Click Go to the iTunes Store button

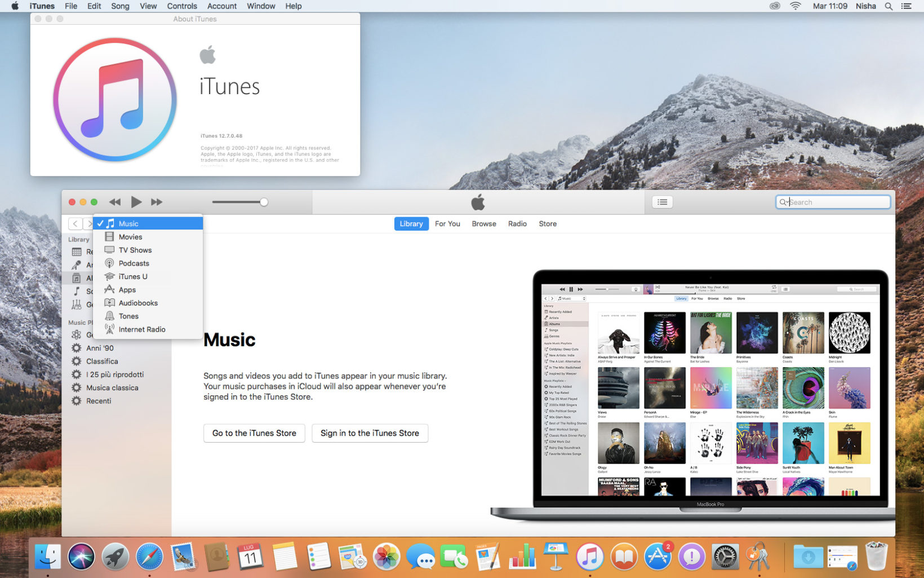[x=254, y=433]
